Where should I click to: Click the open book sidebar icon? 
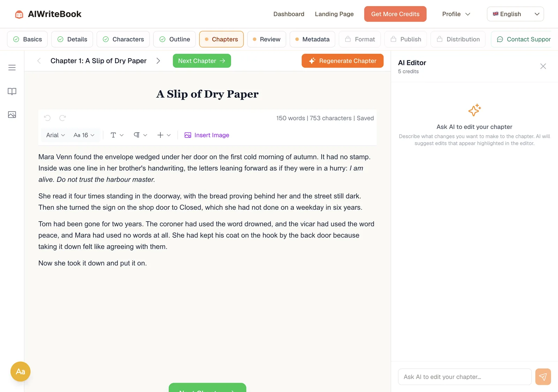[x=12, y=91]
